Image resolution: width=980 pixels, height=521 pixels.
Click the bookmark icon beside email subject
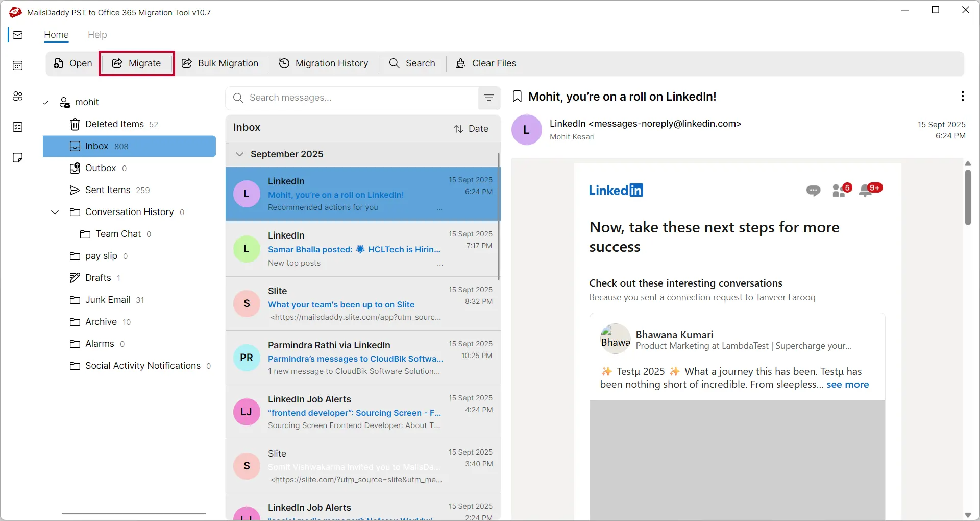coord(517,97)
